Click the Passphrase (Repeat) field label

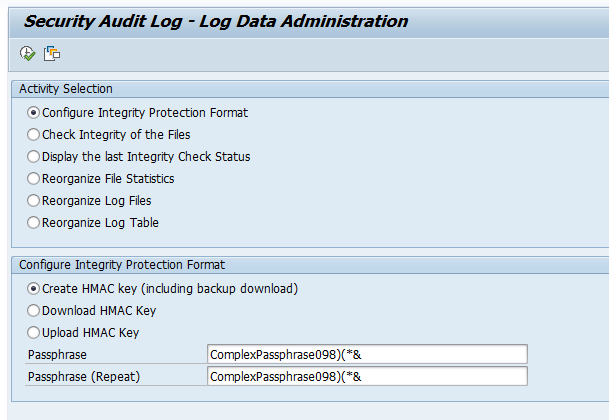click(82, 376)
